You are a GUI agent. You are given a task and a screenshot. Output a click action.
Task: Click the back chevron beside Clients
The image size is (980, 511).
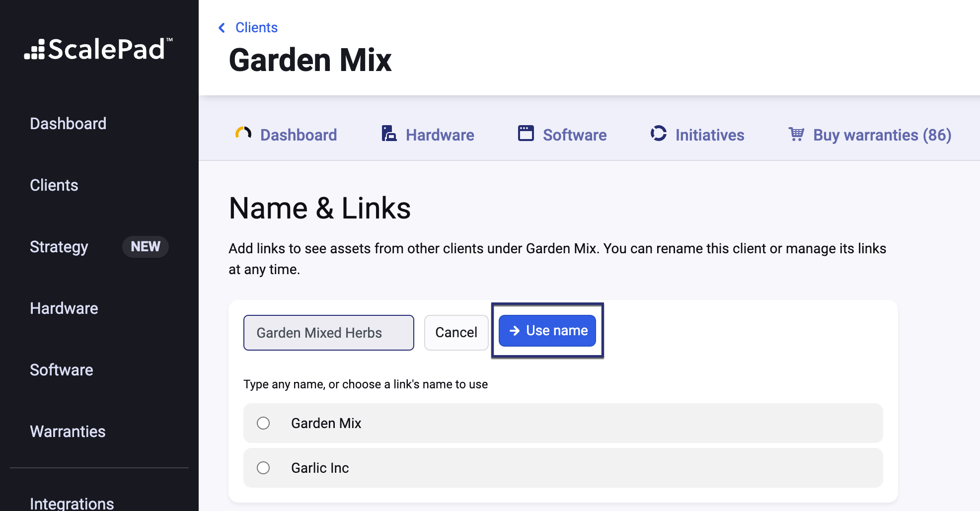[x=222, y=28]
